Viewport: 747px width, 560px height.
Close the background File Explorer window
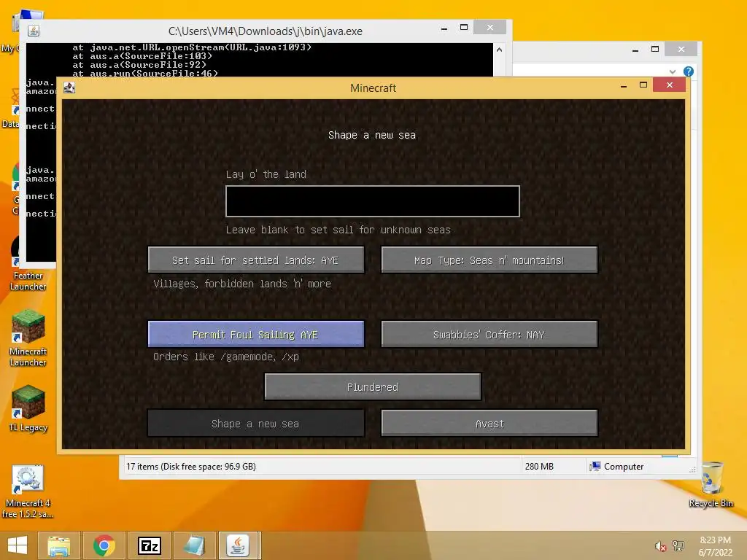click(681, 49)
